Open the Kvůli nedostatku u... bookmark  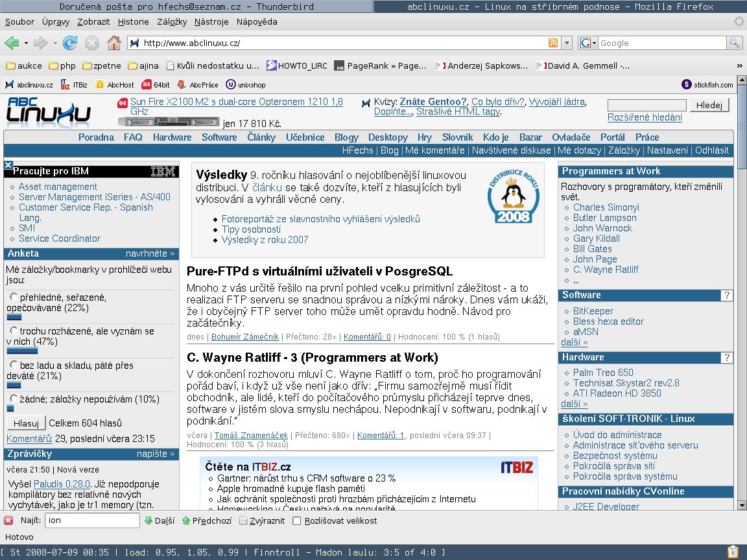[213, 65]
